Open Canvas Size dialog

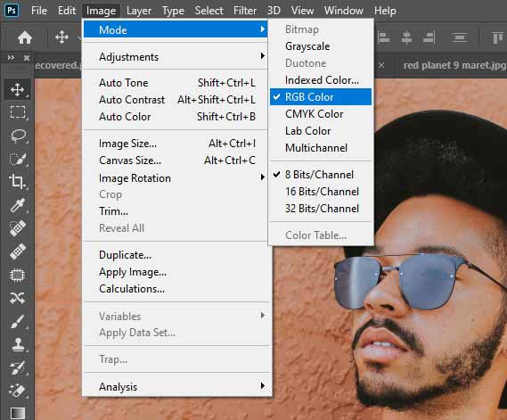(x=176, y=161)
